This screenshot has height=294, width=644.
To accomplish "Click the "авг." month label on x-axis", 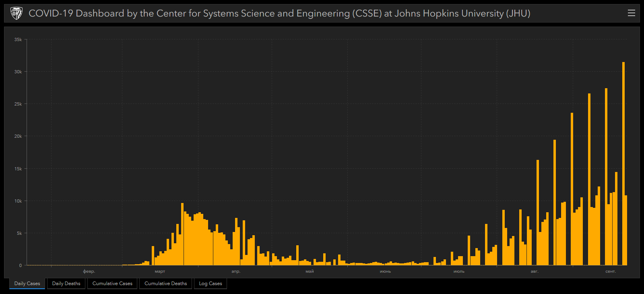I will [534, 271].
